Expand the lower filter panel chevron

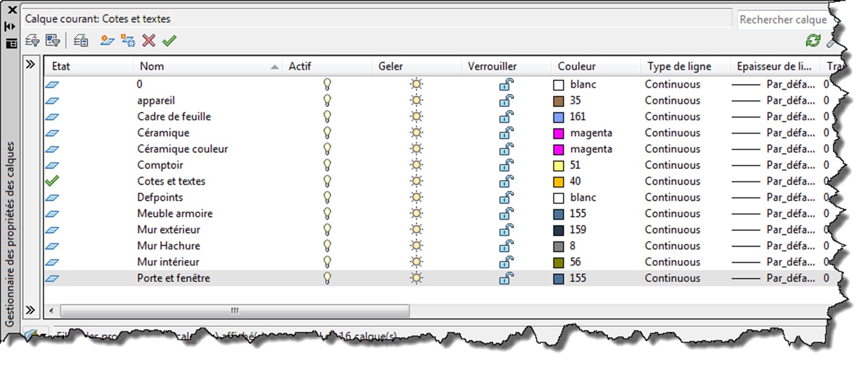pyautogui.click(x=31, y=310)
